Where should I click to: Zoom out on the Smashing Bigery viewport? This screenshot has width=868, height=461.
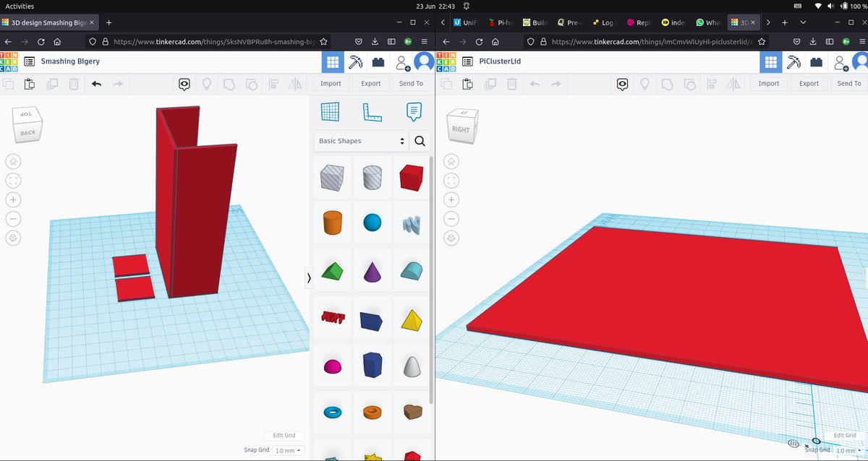click(14, 219)
